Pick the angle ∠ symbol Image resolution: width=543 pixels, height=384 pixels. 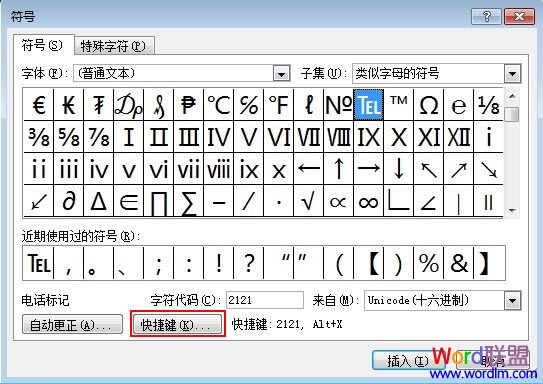[x=429, y=201]
